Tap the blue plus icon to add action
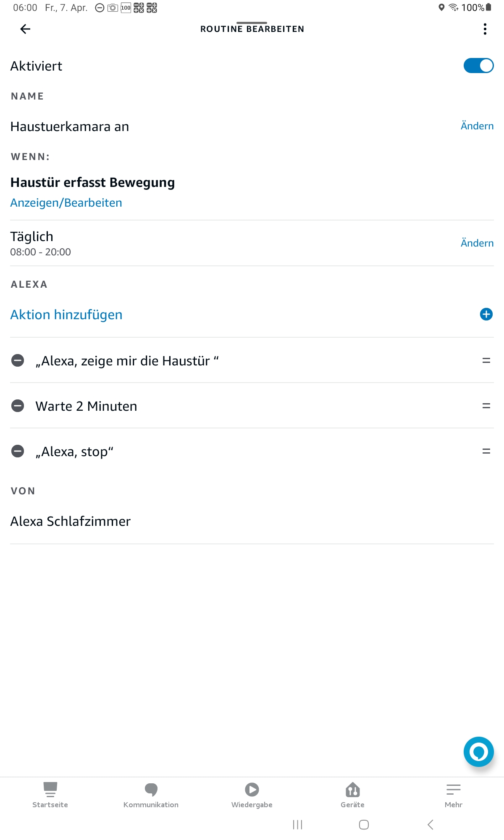 [486, 314]
